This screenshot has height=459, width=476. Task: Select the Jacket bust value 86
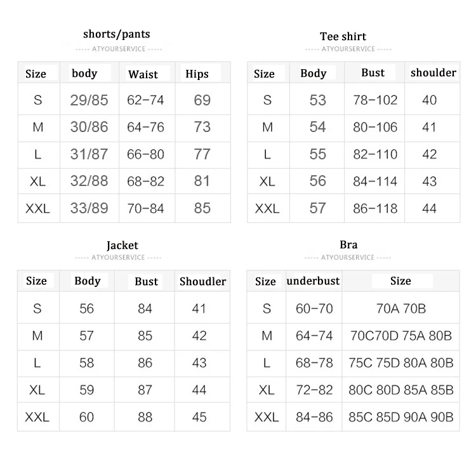145,363
